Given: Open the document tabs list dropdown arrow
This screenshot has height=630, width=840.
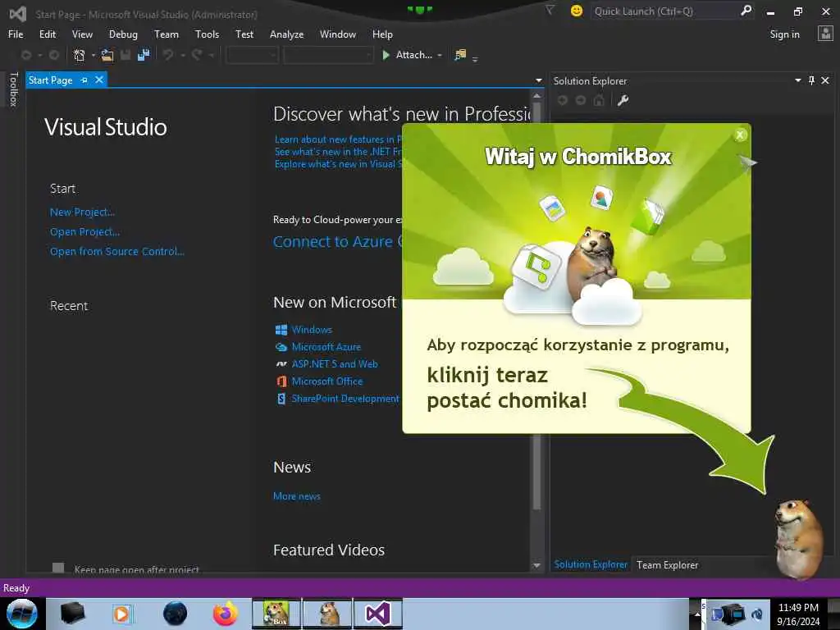Looking at the screenshot, I should [x=538, y=80].
